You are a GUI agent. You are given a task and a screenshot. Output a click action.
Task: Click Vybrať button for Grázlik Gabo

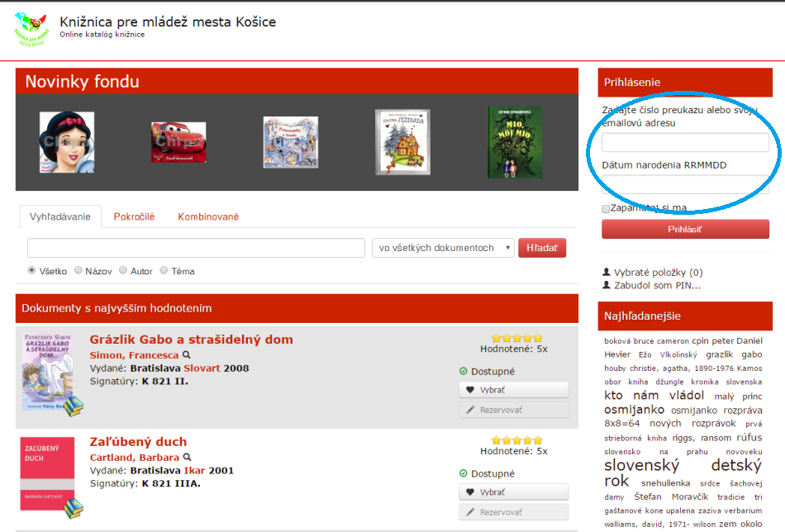514,390
